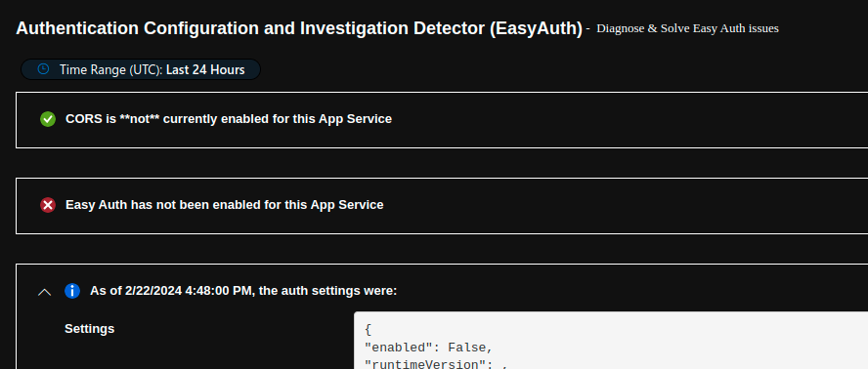The image size is (868, 369).
Task: Click the "runtimeVersion" JSON line
Action: click(437, 364)
